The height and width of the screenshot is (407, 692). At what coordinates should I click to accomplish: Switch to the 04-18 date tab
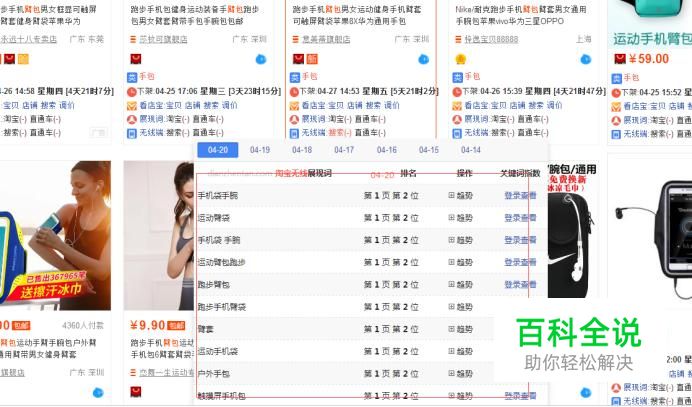[302, 150]
